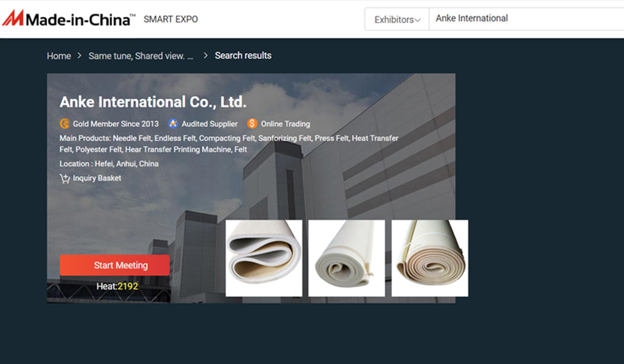Click the search field containing Anke International
Viewport: 624px width, 364px height.
pyautogui.click(x=520, y=18)
